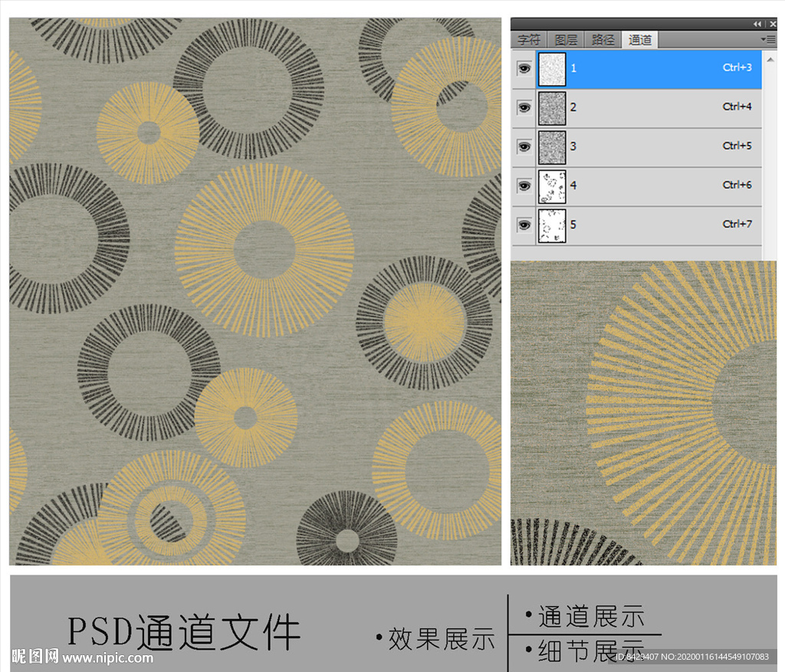Toggle visibility of channel 2
The height and width of the screenshot is (672, 785).
[x=524, y=107]
